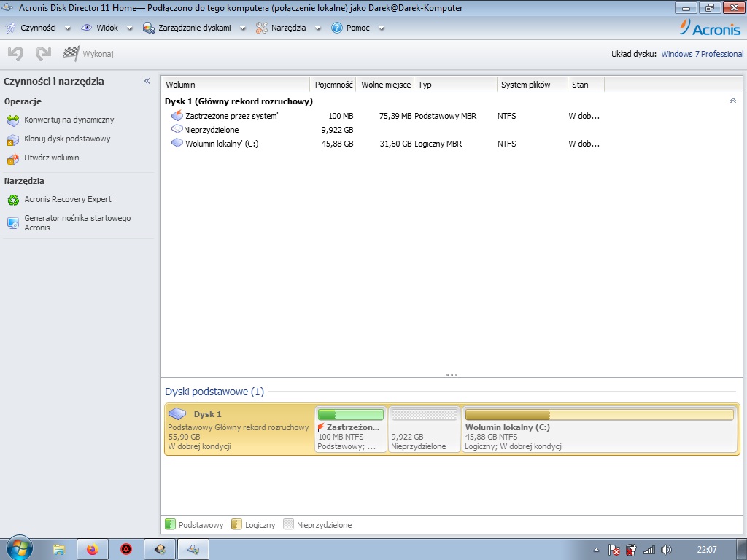Select the Nieprzydzielone row in volume list
This screenshot has width=747, height=560.
click(x=452, y=130)
